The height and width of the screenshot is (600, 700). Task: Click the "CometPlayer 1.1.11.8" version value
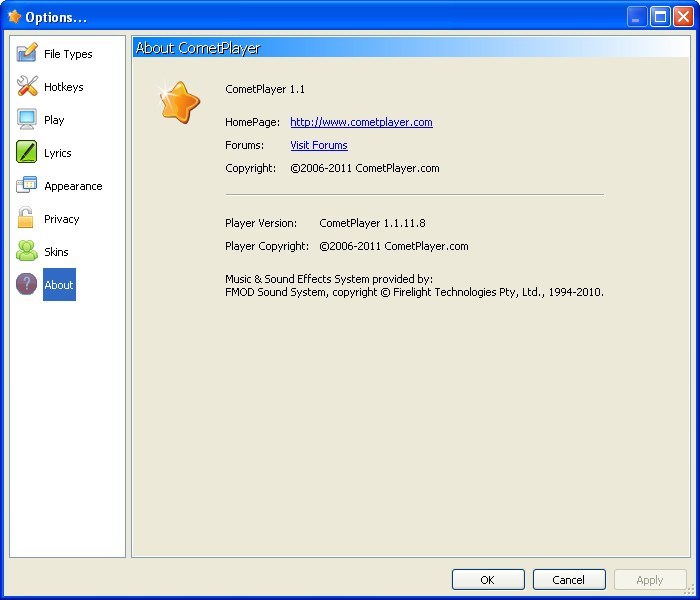[372, 223]
